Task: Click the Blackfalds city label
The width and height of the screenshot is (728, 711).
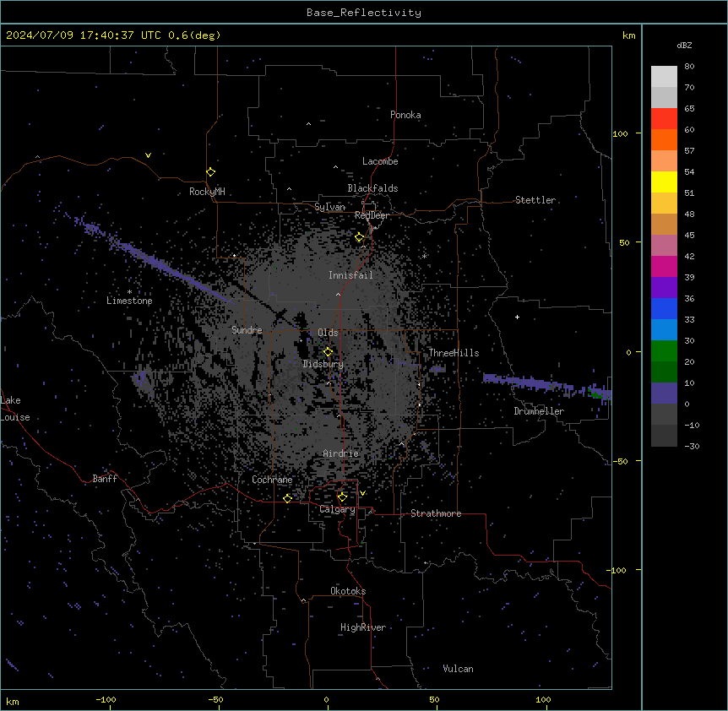Action: coord(372,188)
